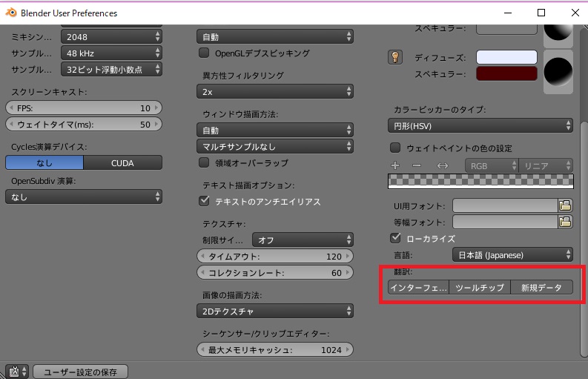Uncheck the ローカライズ checkbox
The image size is (588, 379).
pyautogui.click(x=395, y=238)
